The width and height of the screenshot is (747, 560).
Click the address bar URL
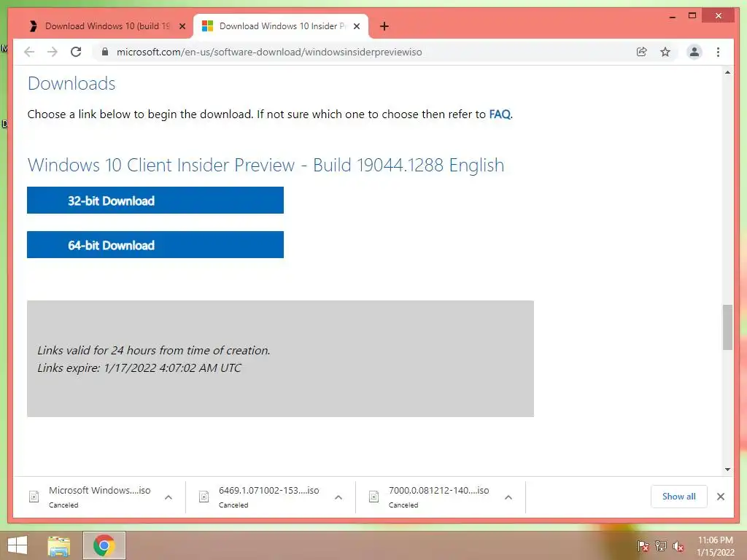pyautogui.click(x=269, y=52)
